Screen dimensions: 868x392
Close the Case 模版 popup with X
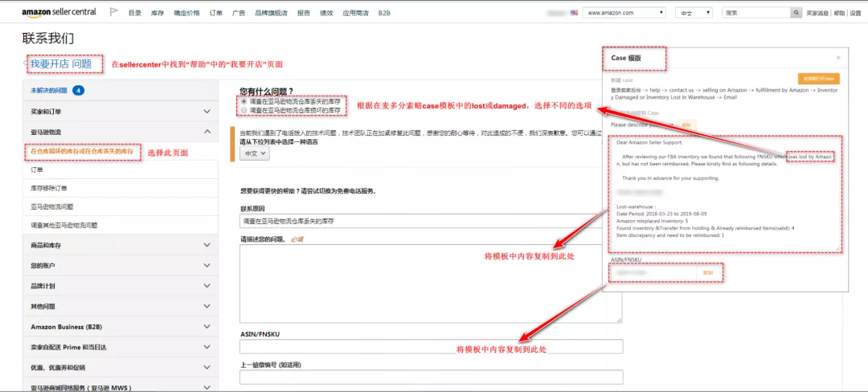coord(838,58)
